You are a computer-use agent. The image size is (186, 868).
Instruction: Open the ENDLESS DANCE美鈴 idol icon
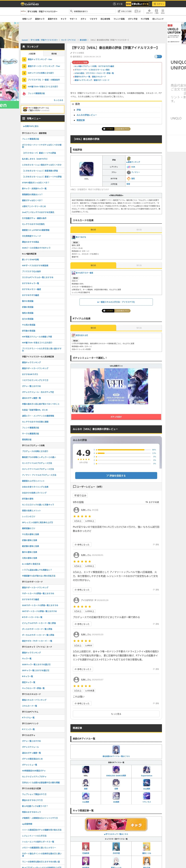[116, 770]
